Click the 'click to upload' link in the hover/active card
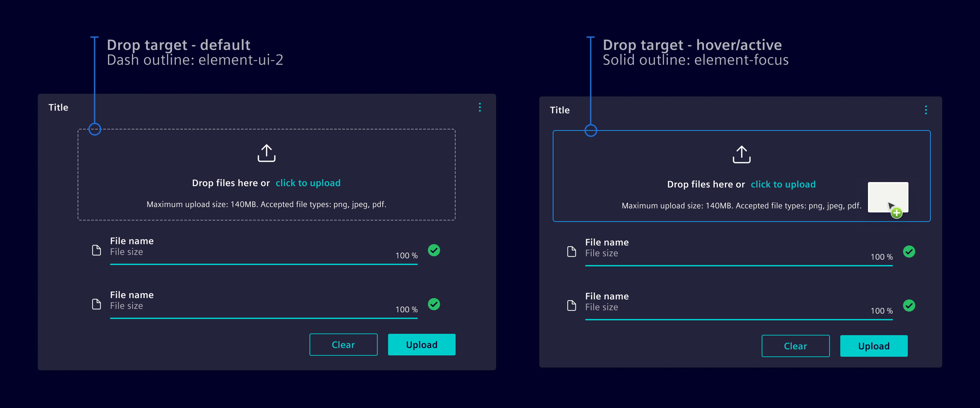The width and height of the screenshot is (980, 408). pos(783,184)
